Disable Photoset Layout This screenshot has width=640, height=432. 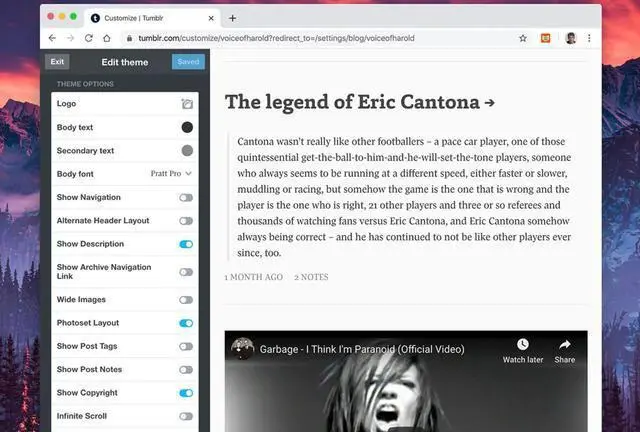(x=186, y=323)
